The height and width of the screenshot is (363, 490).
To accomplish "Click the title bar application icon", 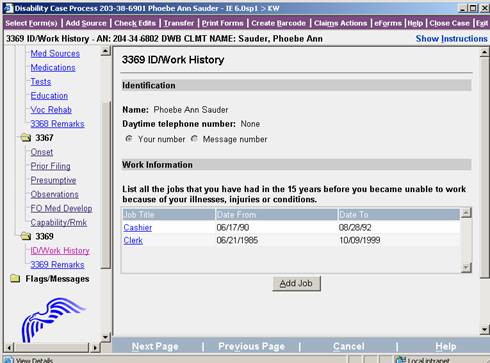I will coord(9,8).
